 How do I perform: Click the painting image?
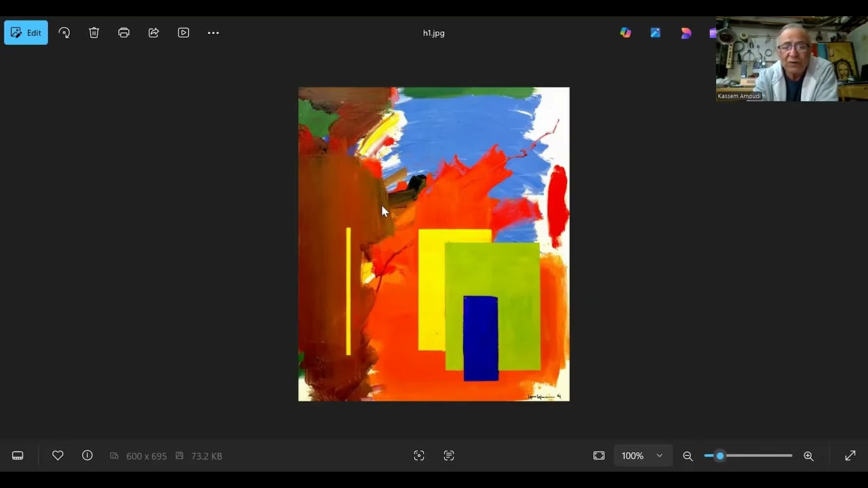[434, 244]
